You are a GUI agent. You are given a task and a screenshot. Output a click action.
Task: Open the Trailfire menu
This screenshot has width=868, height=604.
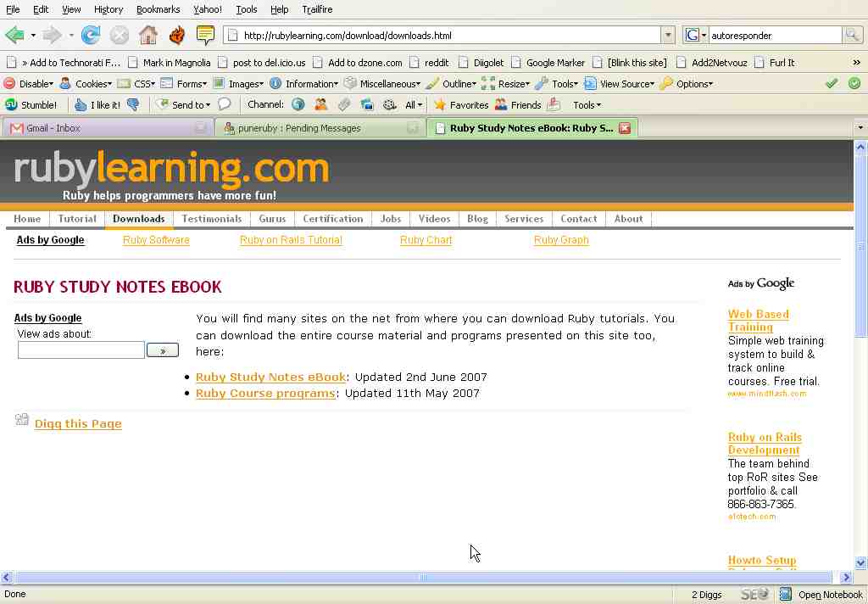317,9
